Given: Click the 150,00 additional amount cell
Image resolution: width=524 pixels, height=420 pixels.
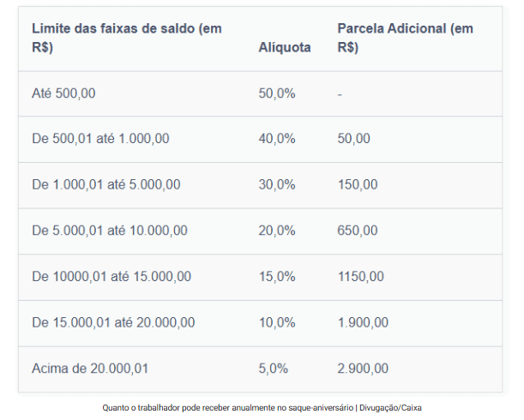Looking at the screenshot, I should (357, 184).
